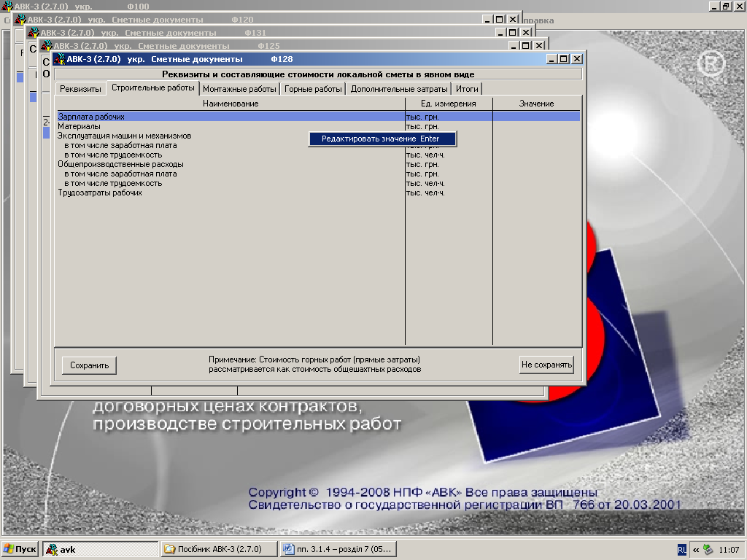Open the Word document пп. 3.1.4 in taskbar
Image resolution: width=747 pixels, height=560 pixels.
coord(338,549)
